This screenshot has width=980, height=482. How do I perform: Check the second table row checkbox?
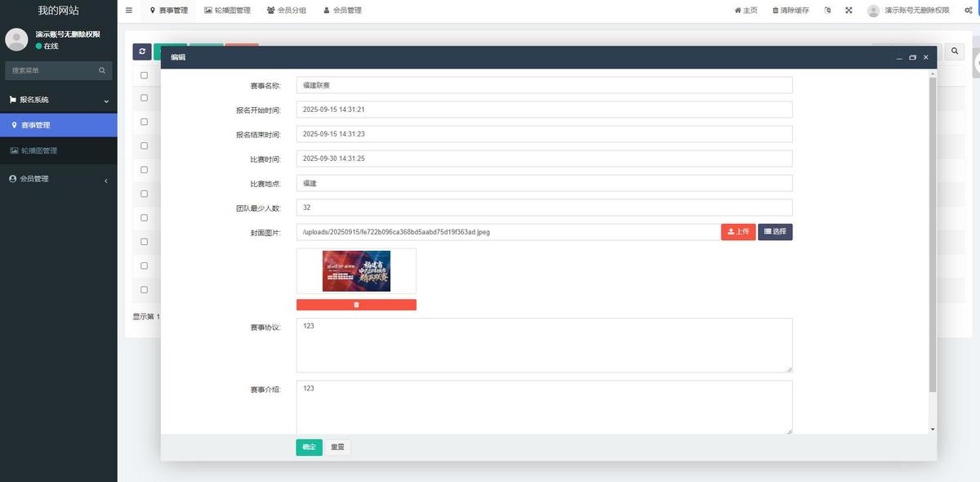pyautogui.click(x=144, y=121)
